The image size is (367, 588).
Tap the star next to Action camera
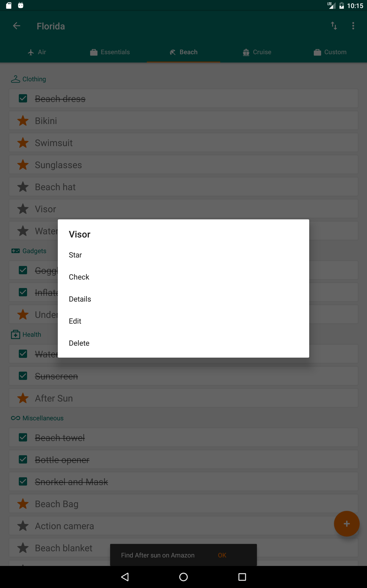pyautogui.click(x=23, y=526)
